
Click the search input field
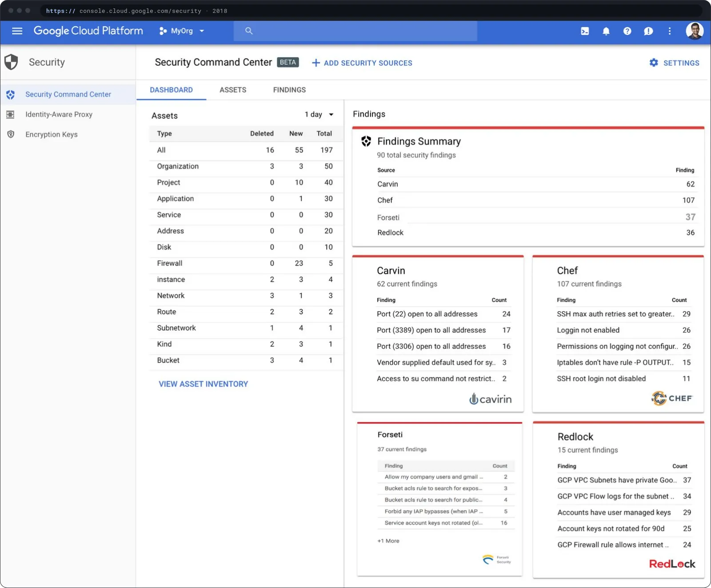tap(355, 31)
